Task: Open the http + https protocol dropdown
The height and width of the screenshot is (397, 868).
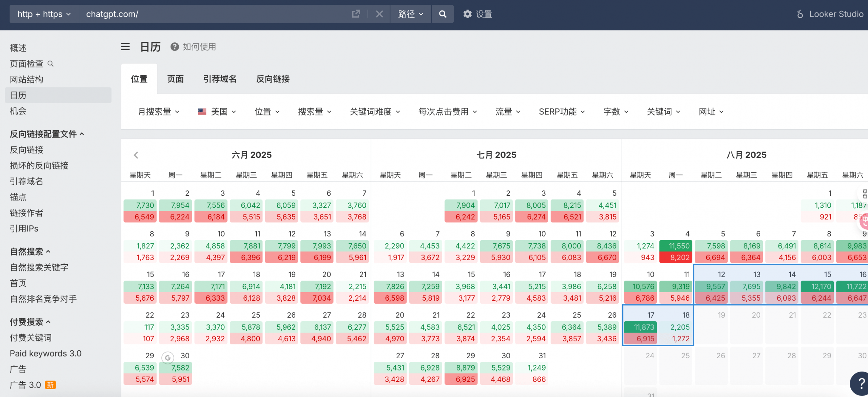Action: 43,14
